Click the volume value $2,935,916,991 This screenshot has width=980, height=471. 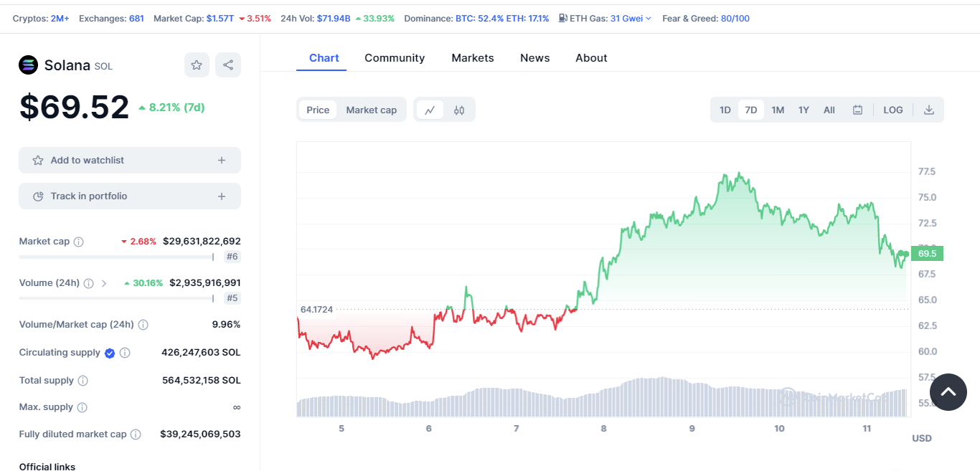(205, 283)
